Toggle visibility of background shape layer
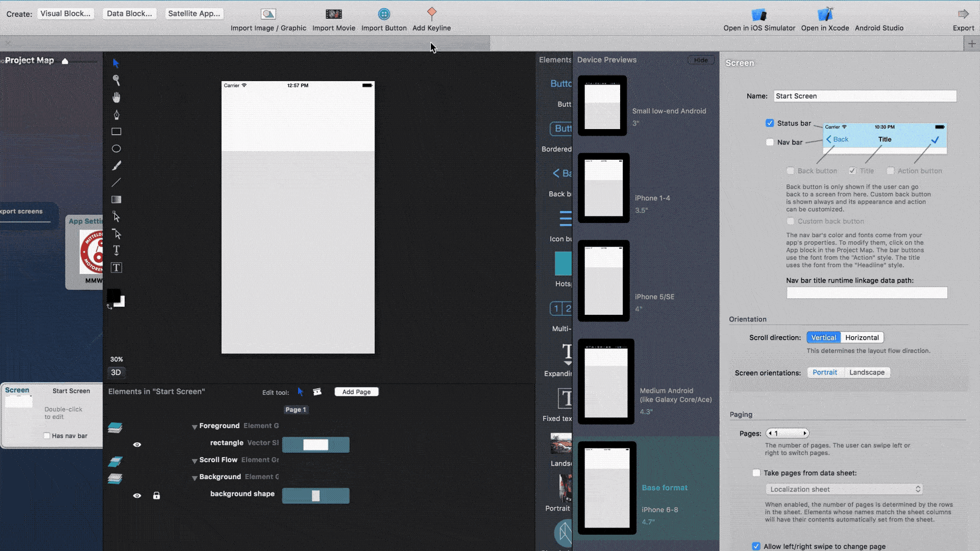Image resolution: width=980 pixels, height=551 pixels. click(137, 494)
